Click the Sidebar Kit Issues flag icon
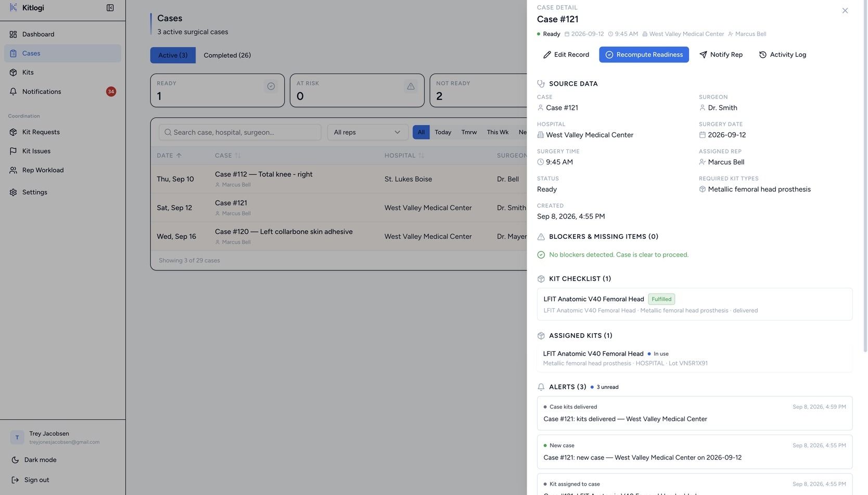868x495 pixels. pyautogui.click(x=13, y=151)
